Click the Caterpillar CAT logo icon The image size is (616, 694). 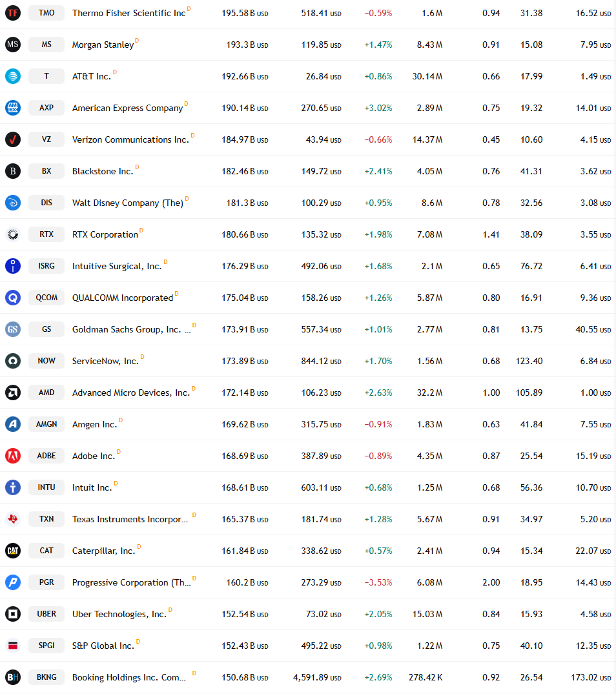13,551
